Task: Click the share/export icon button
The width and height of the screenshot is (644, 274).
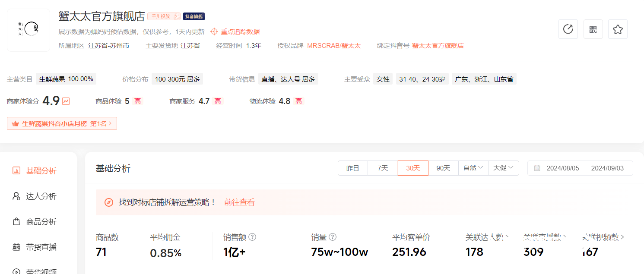Action: point(568,29)
